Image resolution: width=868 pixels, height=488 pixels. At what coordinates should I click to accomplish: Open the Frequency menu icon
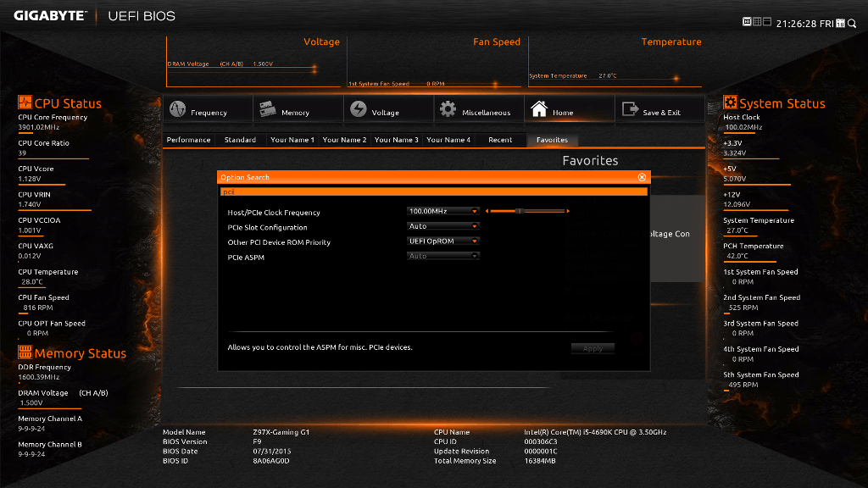point(178,110)
